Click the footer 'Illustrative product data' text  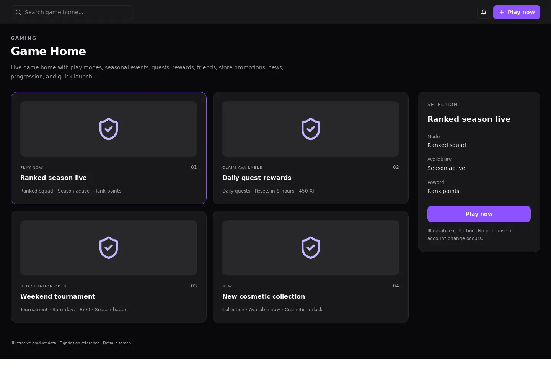pos(33,343)
